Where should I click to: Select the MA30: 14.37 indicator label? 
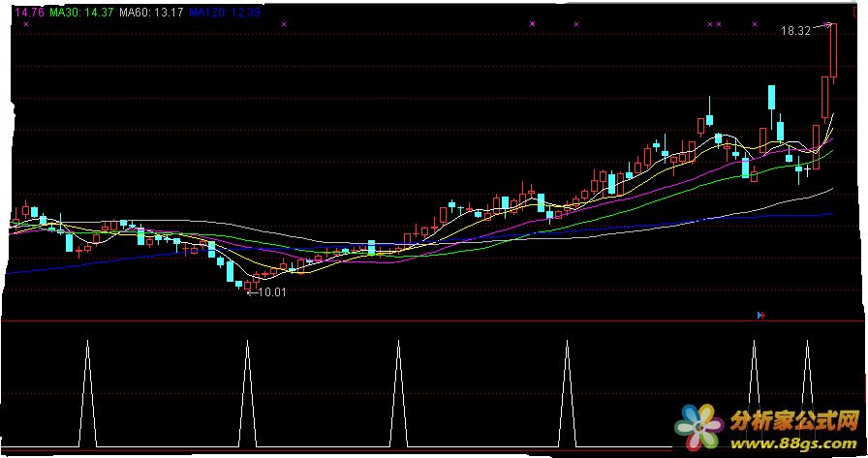(x=82, y=13)
